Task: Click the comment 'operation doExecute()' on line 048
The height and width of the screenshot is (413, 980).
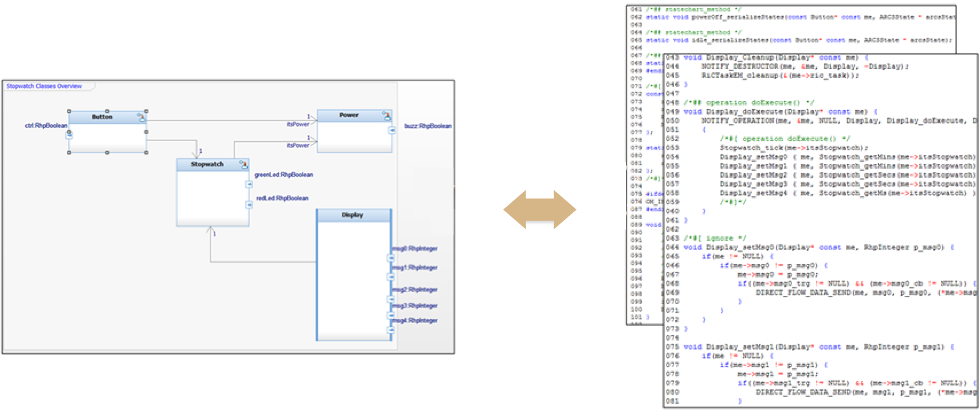Action: tap(748, 103)
